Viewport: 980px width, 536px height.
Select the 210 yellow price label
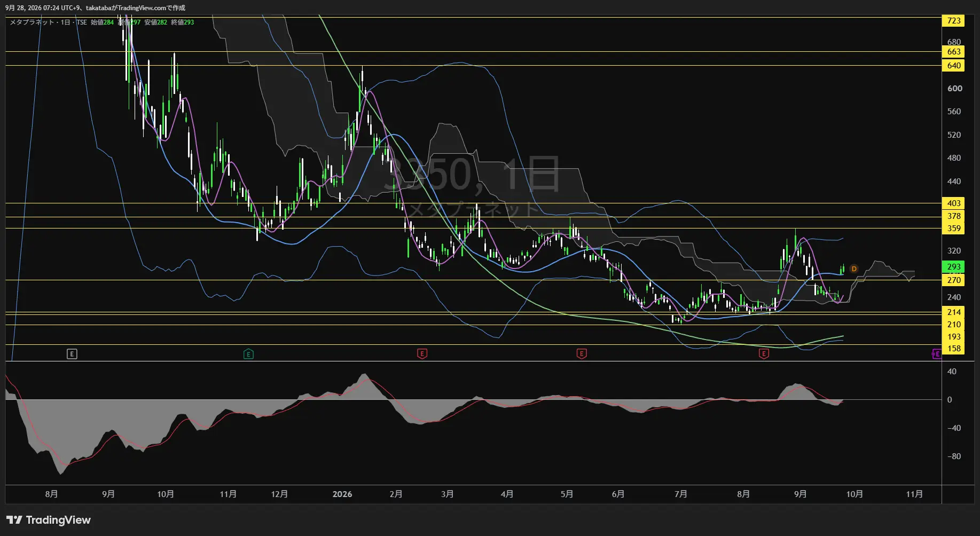coord(954,324)
